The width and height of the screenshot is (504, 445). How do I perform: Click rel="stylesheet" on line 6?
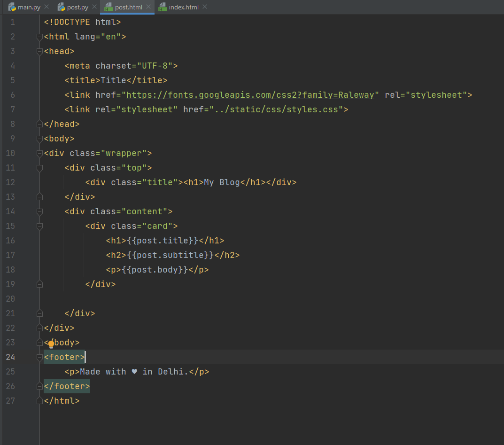coord(426,95)
